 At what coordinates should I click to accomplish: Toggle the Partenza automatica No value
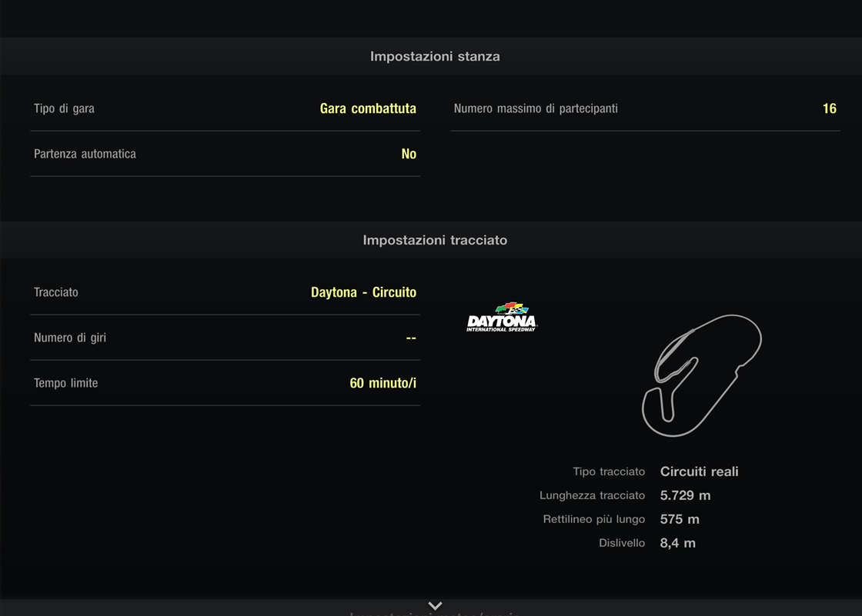(409, 154)
